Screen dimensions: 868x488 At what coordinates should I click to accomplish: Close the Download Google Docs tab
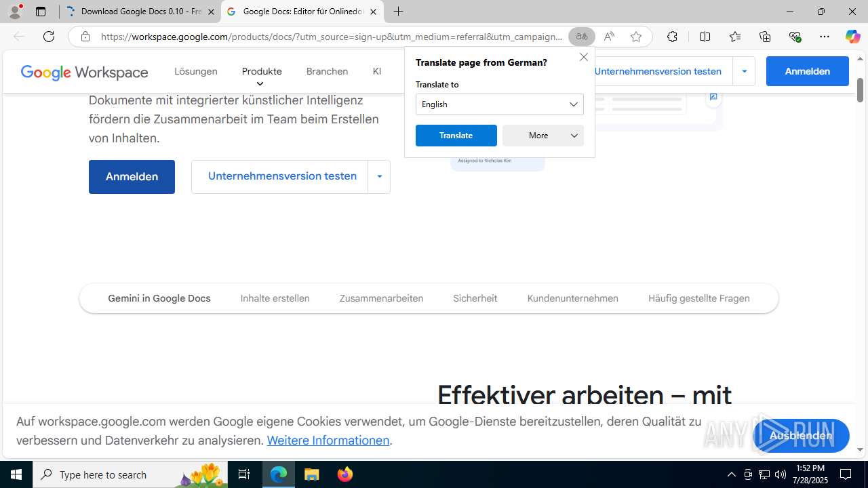click(211, 12)
